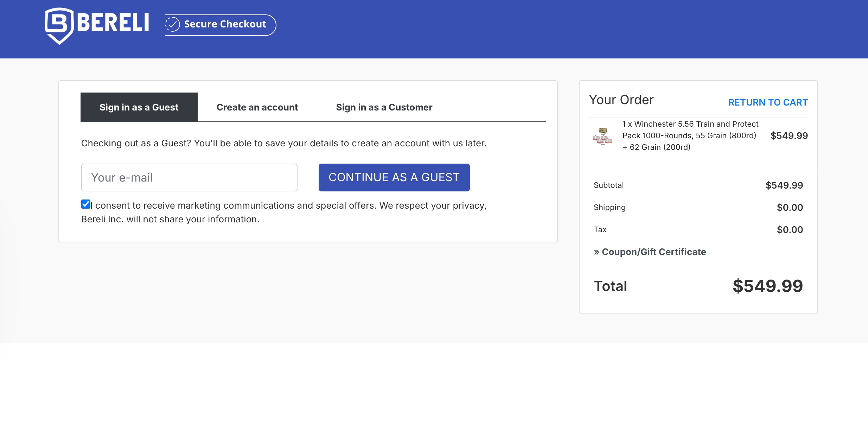Open the Winchester ammo product thumbnail
This screenshot has height=437, width=868.
pyautogui.click(x=602, y=136)
